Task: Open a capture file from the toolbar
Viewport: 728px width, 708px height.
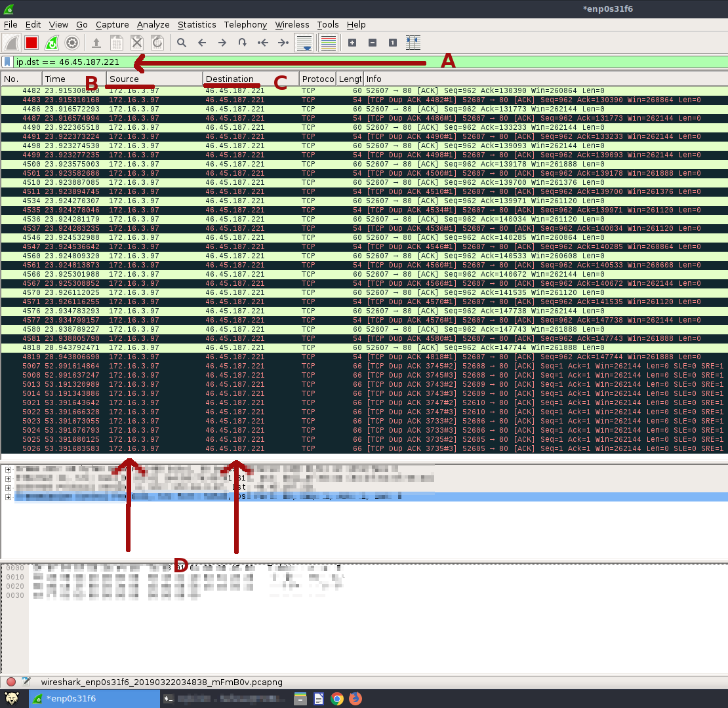Action: [x=96, y=43]
